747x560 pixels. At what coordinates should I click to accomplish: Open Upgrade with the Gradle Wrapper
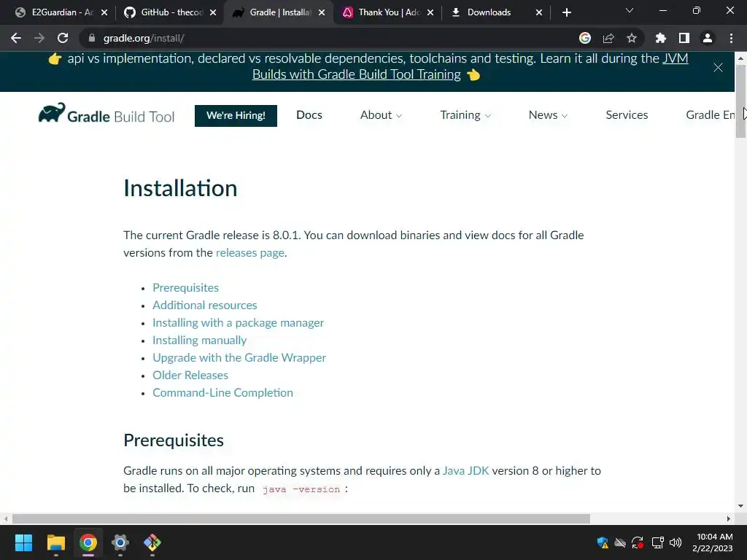click(239, 357)
